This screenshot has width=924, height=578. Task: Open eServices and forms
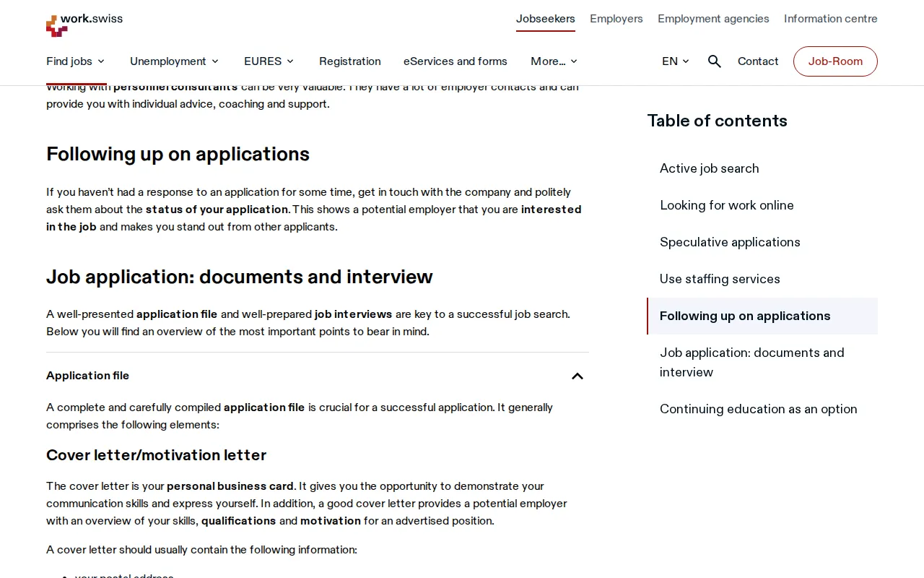[x=456, y=61]
